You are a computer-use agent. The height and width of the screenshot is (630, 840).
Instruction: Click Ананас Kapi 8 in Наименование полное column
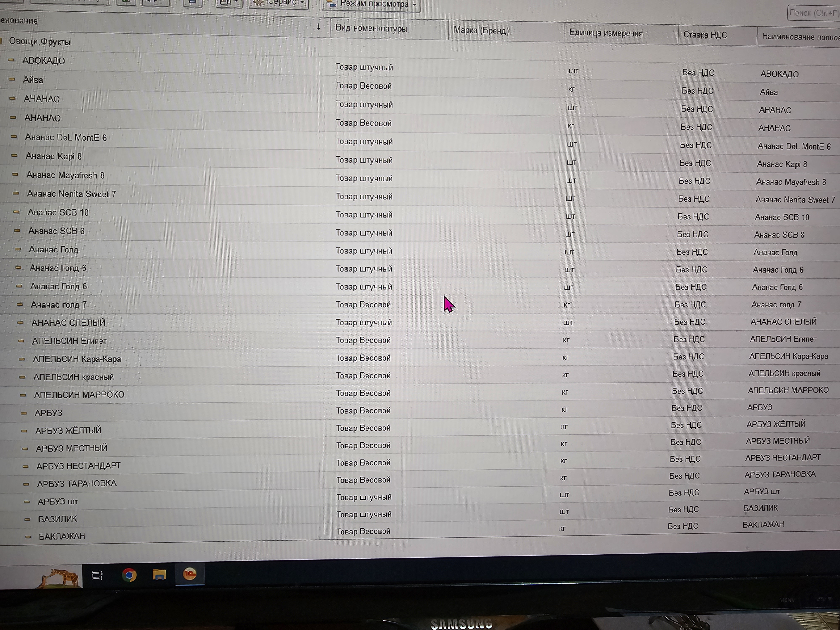[x=782, y=164]
